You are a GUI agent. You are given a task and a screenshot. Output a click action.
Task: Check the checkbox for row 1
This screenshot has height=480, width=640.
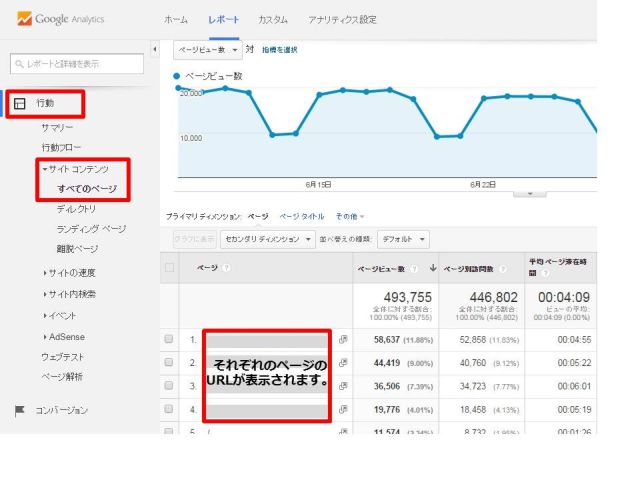169,339
